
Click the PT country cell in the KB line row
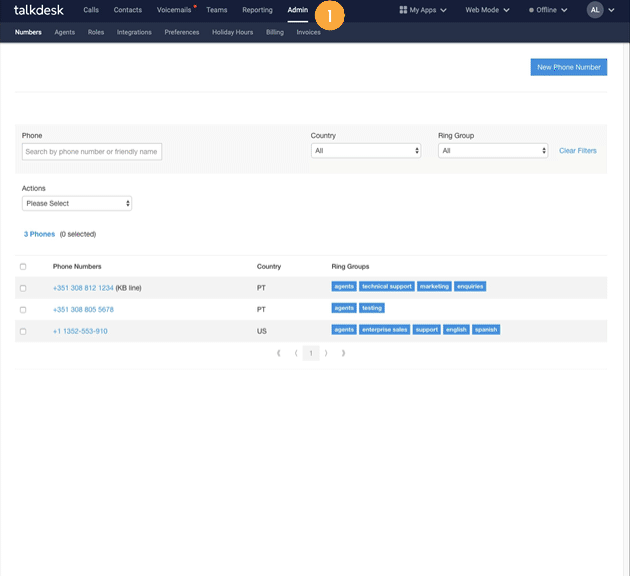coord(261,288)
